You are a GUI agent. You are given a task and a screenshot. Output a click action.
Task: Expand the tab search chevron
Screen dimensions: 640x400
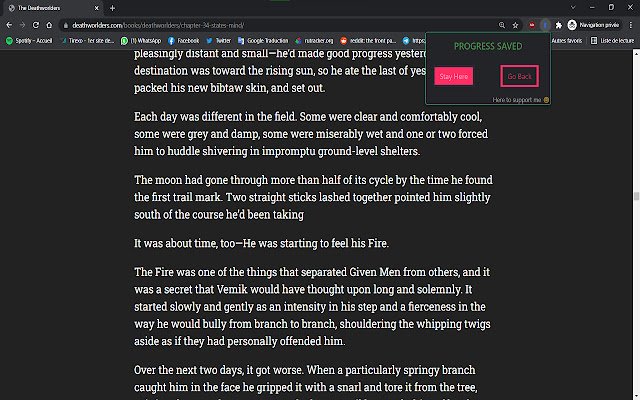pos(573,7)
